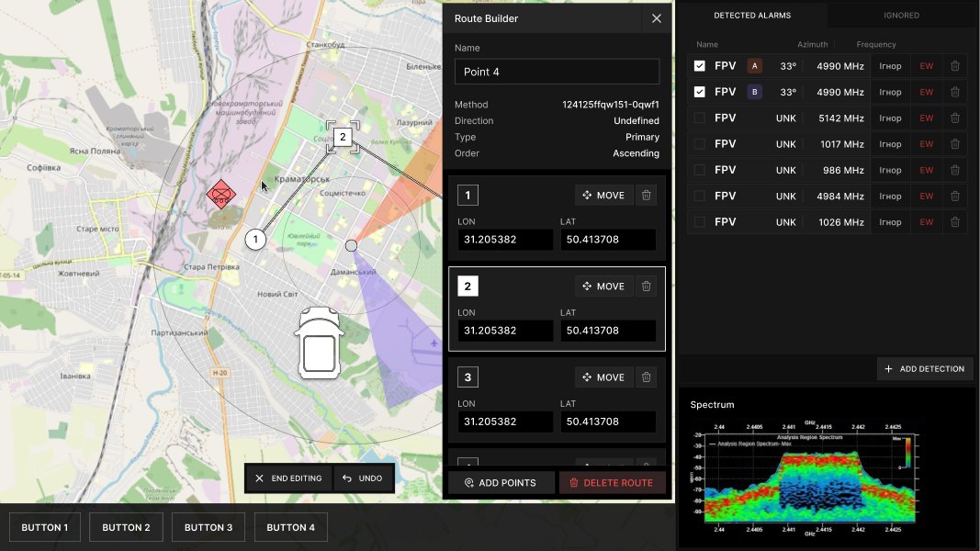This screenshot has height=551, width=980.
Task: End editing the route
Action: pyautogui.click(x=288, y=478)
